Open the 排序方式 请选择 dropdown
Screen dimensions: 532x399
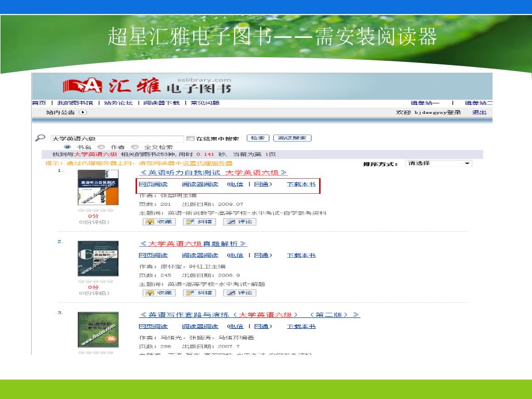(x=438, y=164)
